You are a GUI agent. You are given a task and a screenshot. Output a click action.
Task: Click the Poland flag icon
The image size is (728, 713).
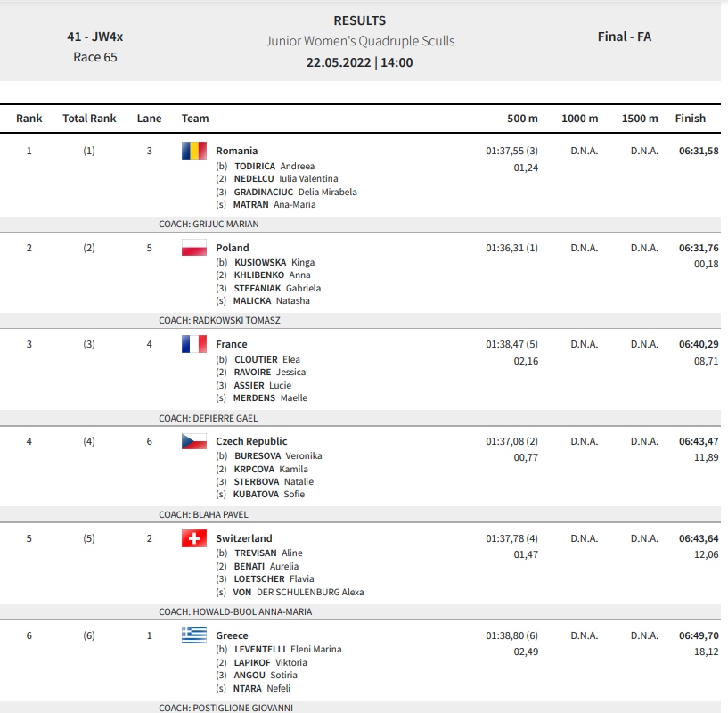tap(194, 248)
